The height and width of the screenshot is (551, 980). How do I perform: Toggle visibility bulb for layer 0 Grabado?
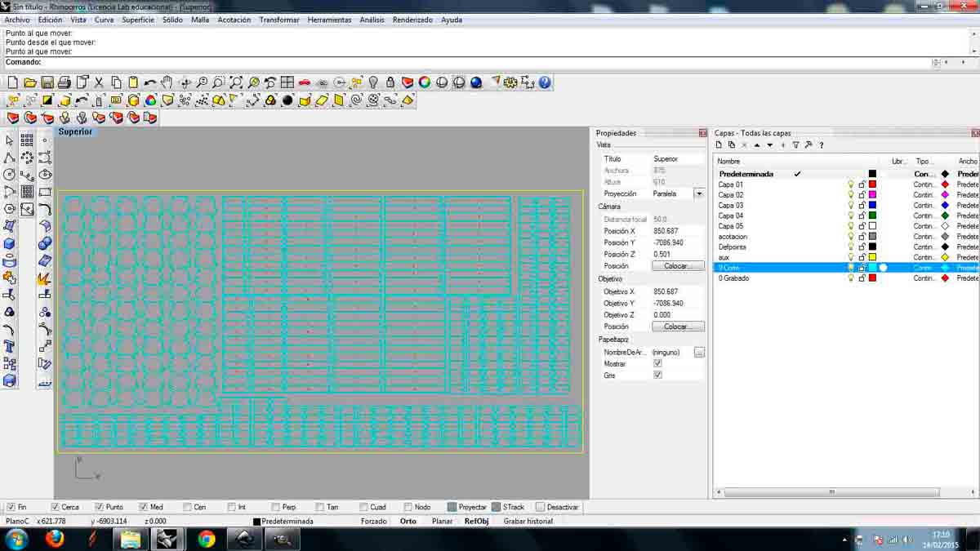850,278
